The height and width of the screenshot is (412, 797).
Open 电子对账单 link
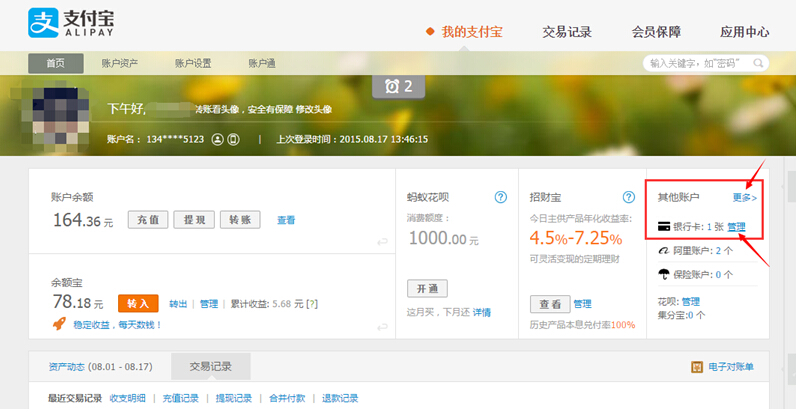[731, 367]
